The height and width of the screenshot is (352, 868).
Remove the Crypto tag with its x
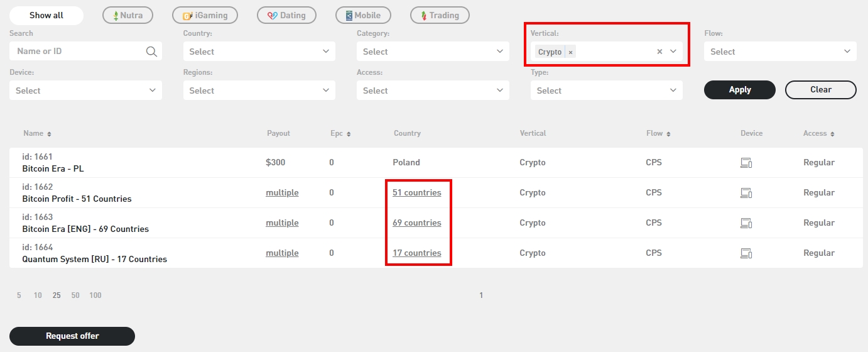[570, 52]
